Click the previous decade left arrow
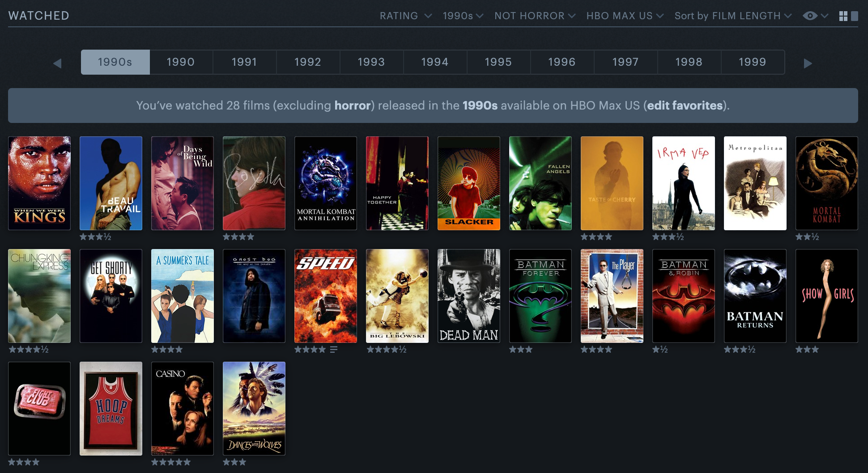Screen dimensions: 868x473 coord(57,63)
